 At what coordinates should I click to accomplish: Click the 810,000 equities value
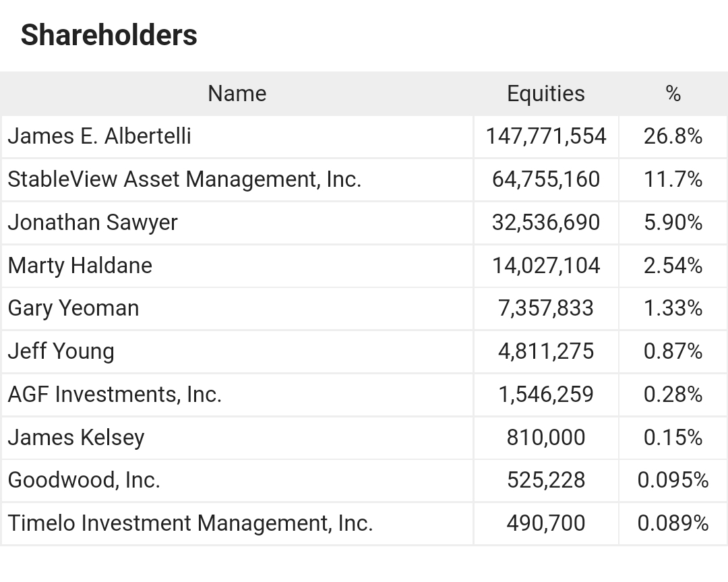[x=546, y=438]
